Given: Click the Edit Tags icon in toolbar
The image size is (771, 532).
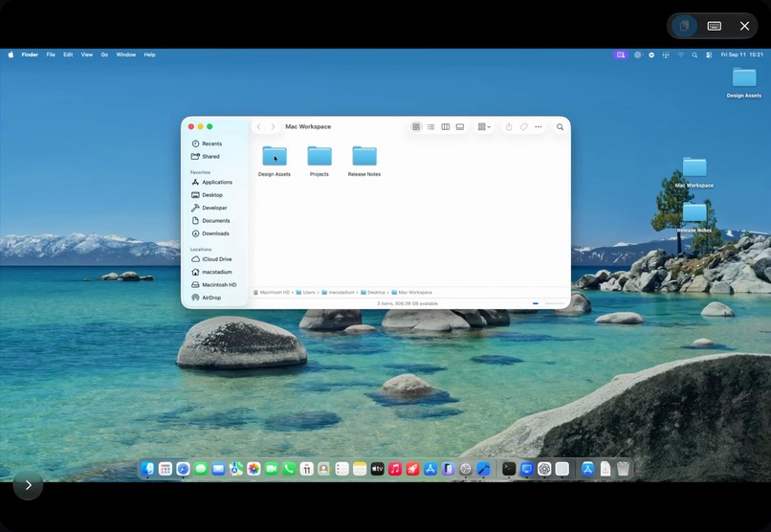Looking at the screenshot, I should (x=523, y=127).
